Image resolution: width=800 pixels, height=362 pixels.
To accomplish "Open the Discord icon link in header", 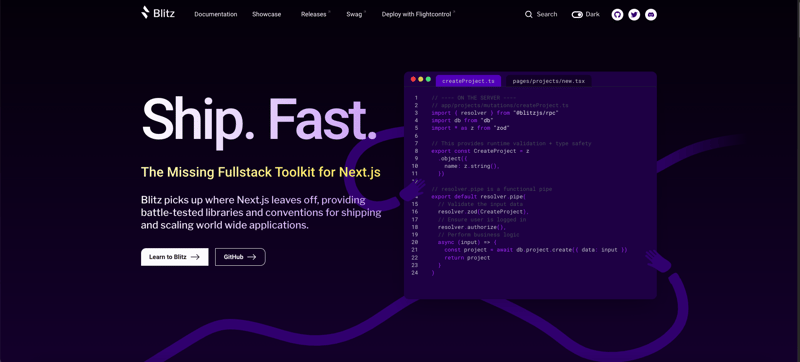I will [x=651, y=14].
